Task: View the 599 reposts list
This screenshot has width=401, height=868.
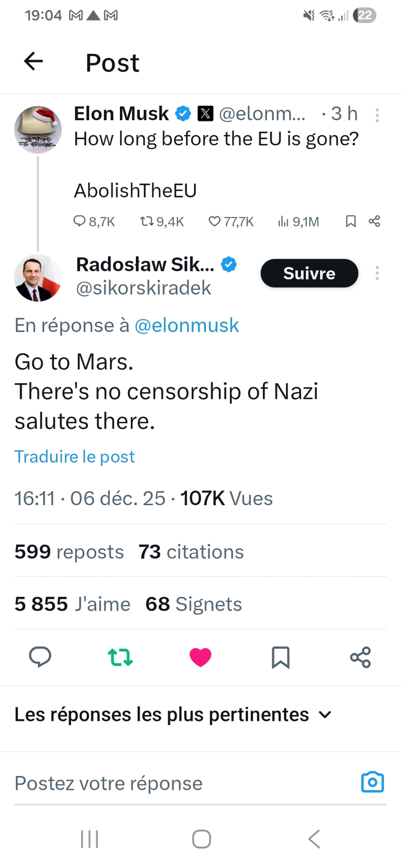Action: point(69,552)
